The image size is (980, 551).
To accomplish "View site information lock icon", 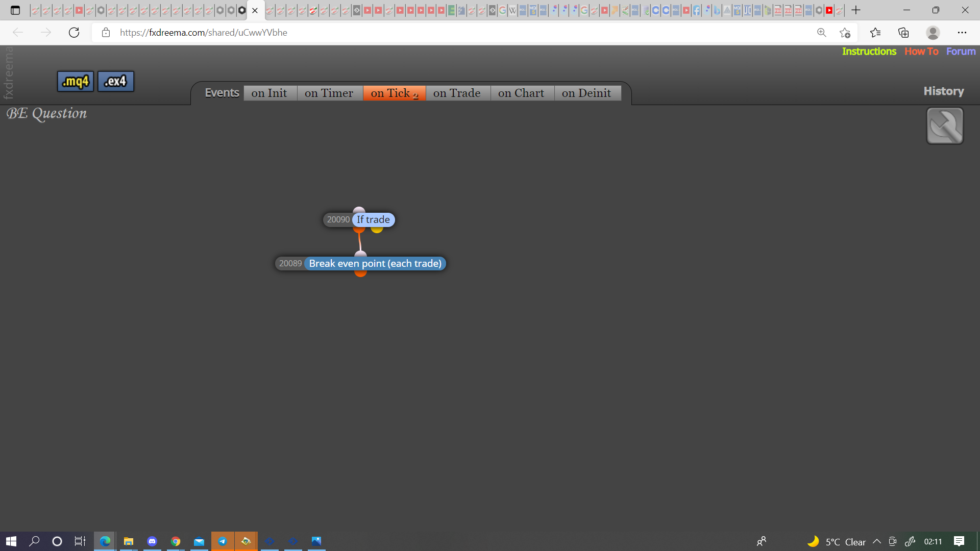I will point(106,33).
